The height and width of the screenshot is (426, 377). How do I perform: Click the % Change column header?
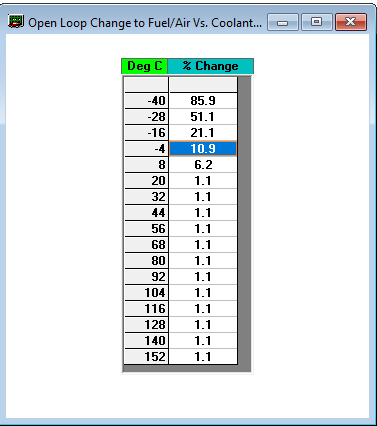[210, 66]
